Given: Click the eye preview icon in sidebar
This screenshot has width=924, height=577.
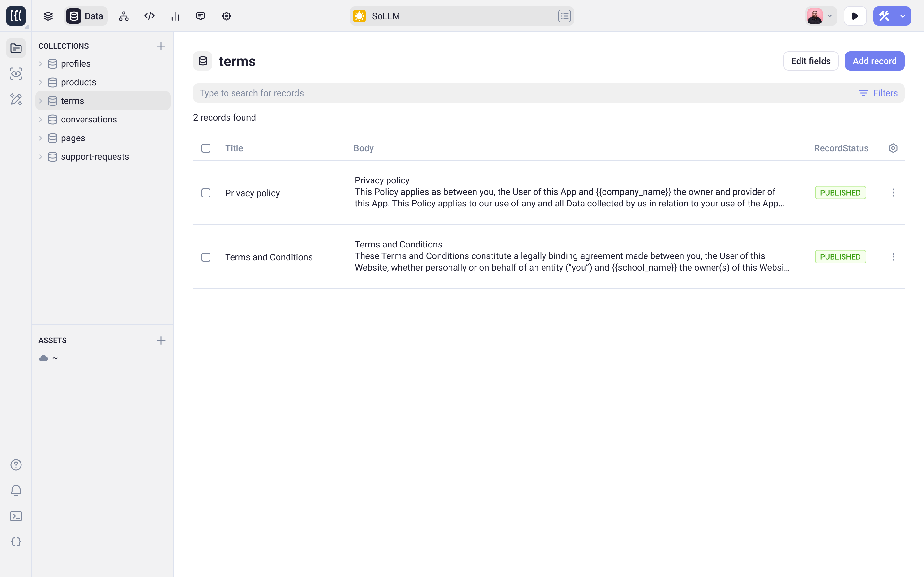Looking at the screenshot, I should point(16,74).
